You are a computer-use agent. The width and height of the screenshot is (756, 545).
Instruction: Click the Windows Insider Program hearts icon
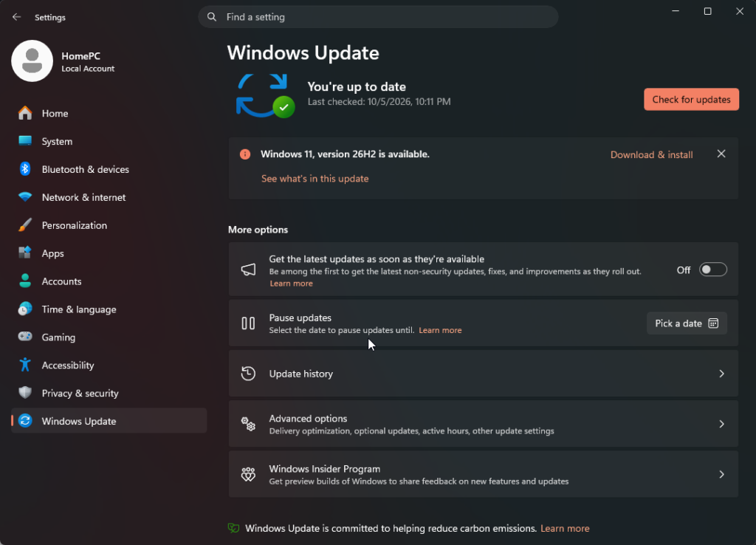[x=248, y=474]
